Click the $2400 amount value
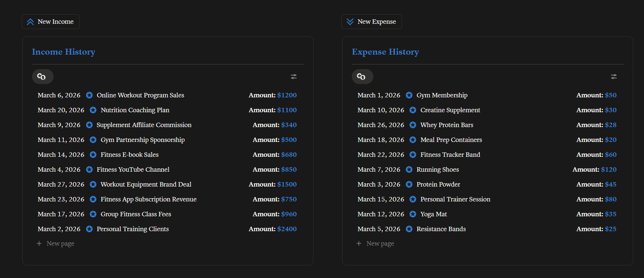The height and width of the screenshot is (278, 644). 287,229
